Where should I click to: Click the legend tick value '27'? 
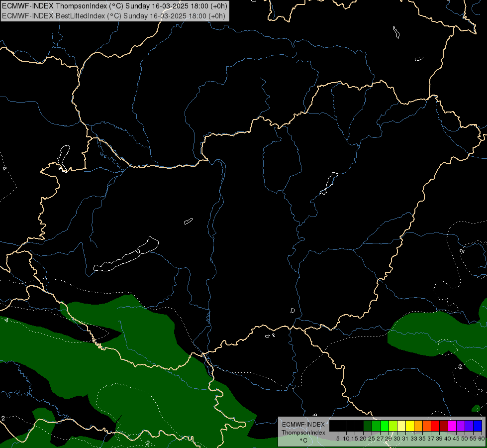click(x=380, y=439)
